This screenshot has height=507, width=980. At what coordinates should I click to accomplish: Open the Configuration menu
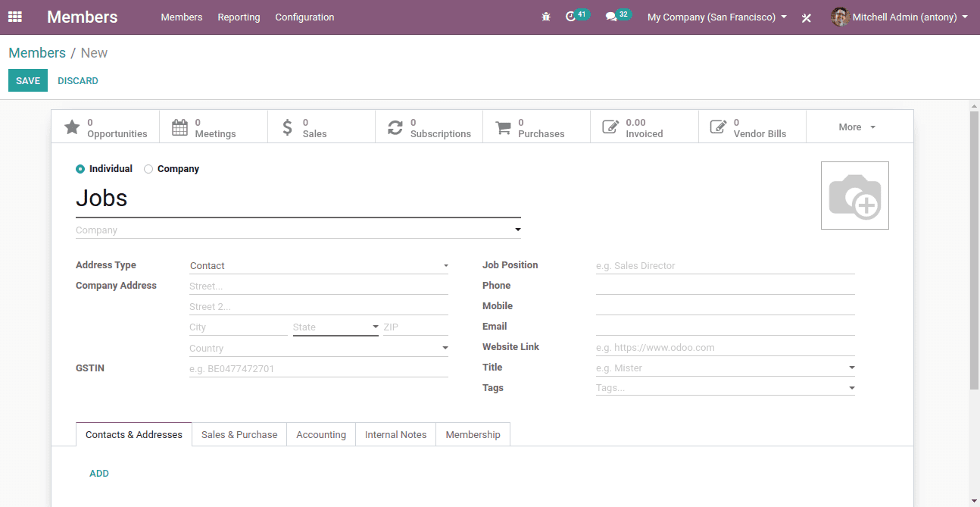(x=304, y=17)
